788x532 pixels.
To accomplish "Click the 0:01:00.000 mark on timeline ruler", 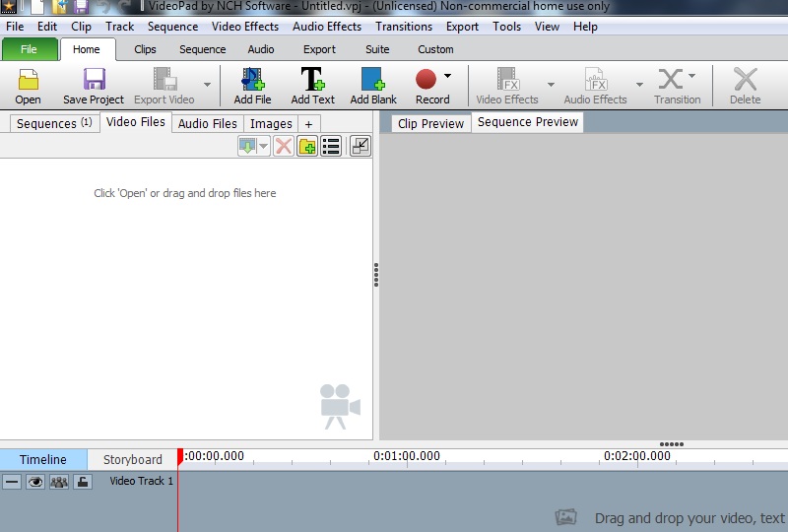I will pyautogui.click(x=407, y=455).
